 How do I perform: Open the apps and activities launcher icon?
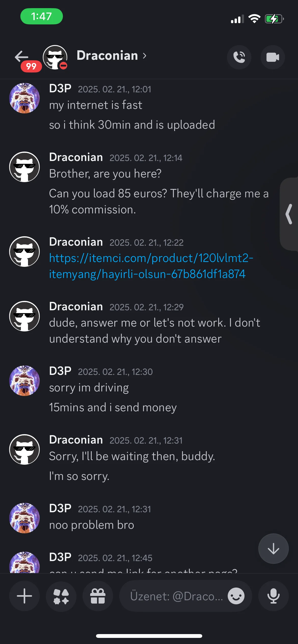61,596
